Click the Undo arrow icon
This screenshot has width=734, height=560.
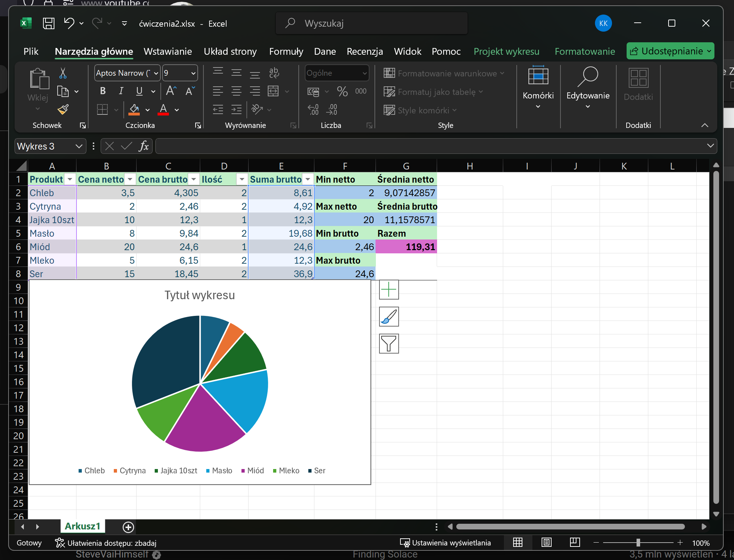(69, 23)
